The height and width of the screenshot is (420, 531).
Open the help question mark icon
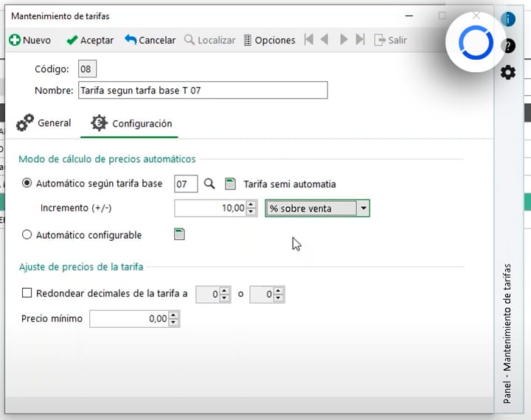(508, 46)
